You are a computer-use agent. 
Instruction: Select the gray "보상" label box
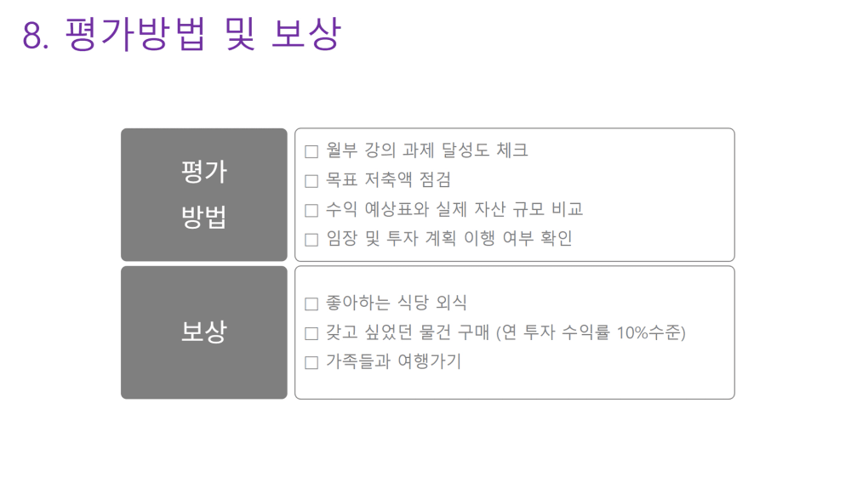(204, 332)
